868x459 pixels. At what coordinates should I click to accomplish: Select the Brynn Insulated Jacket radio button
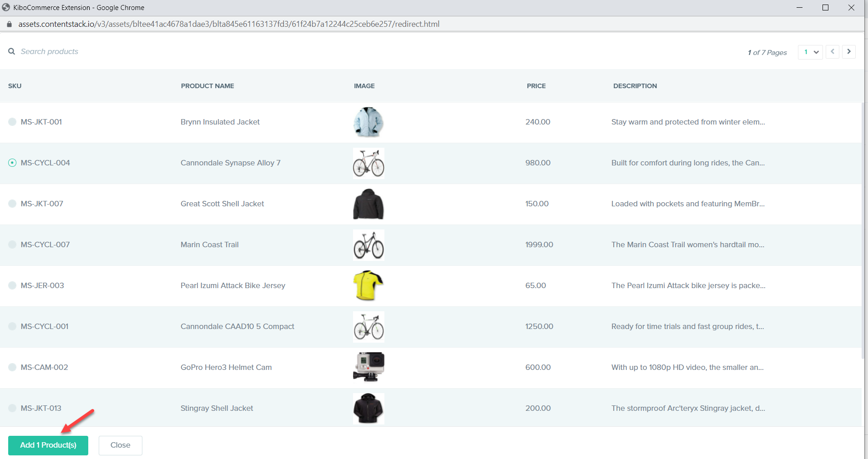(x=12, y=122)
